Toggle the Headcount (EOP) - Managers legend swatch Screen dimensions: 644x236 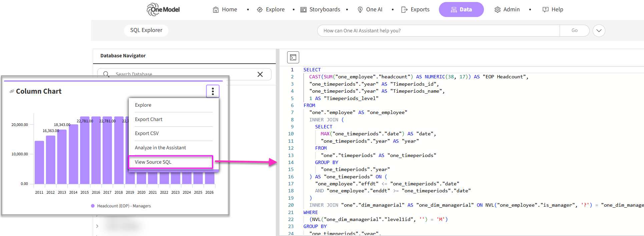(93, 206)
